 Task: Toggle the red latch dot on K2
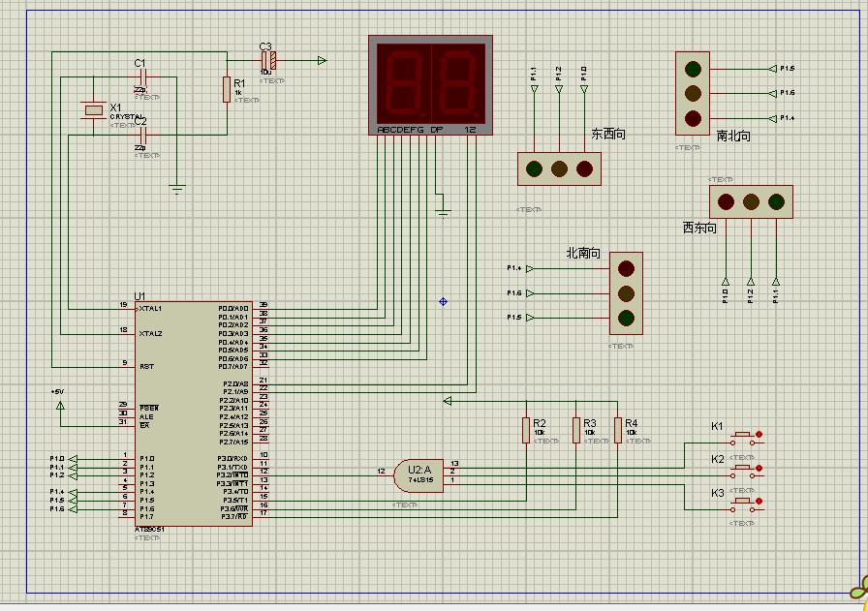759,469
